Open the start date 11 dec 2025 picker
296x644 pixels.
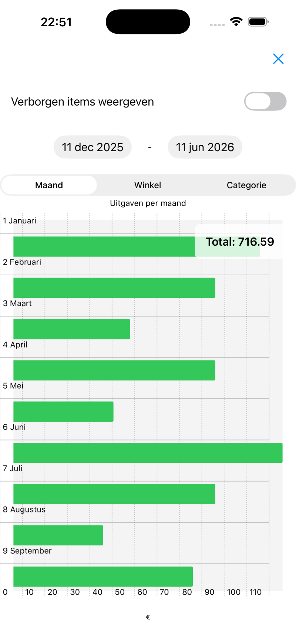point(92,147)
